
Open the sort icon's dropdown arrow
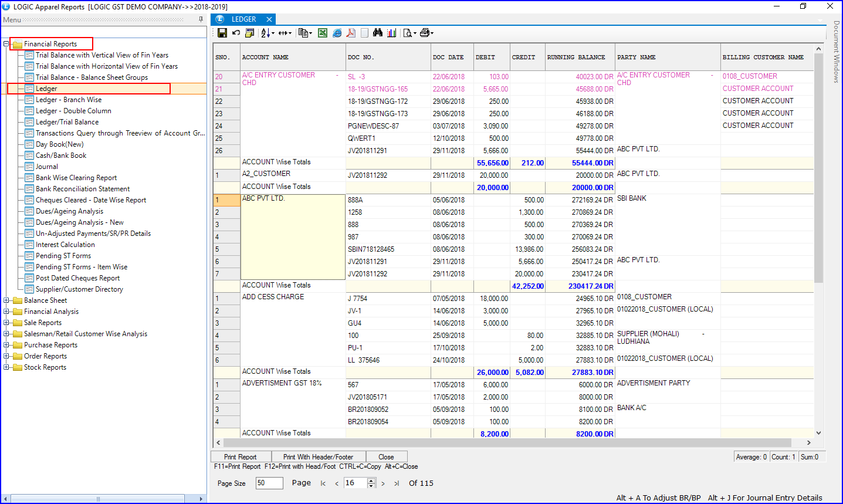(273, 33)
